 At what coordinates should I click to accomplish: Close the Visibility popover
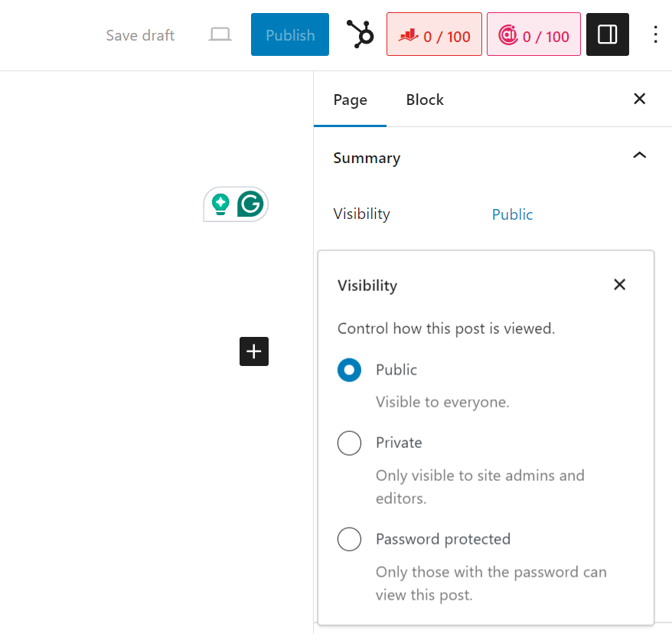click(x=619, y=285)
